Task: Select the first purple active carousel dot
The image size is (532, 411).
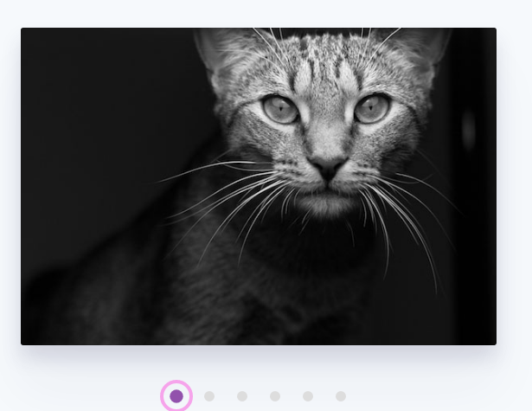Action: (x=176, y=396)
